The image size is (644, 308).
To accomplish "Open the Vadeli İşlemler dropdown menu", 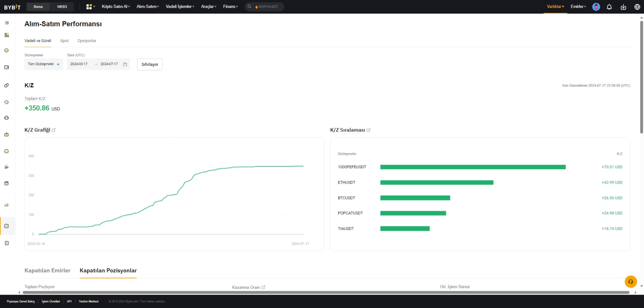I will point(180,7).
